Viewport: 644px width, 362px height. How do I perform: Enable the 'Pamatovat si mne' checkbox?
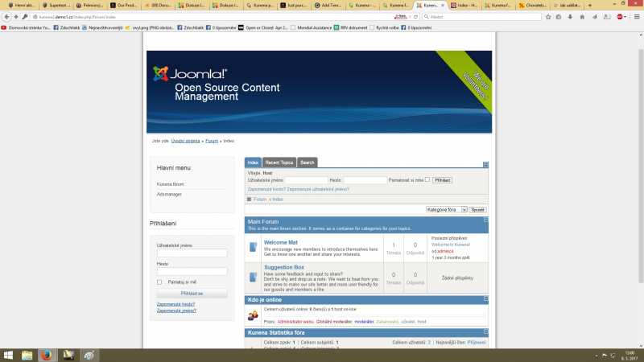point(427,180)
